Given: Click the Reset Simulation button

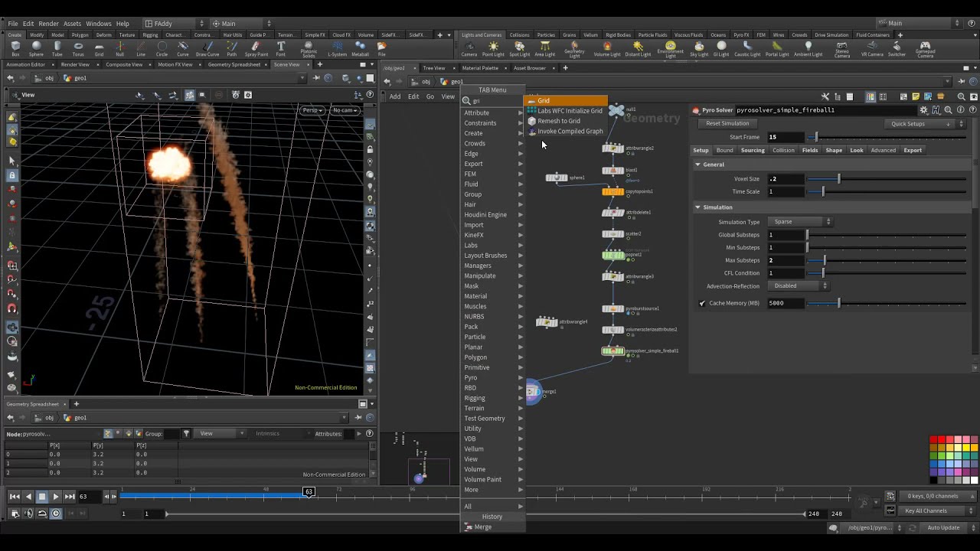Looking at the screenshot, I should [x=727, y=123].
